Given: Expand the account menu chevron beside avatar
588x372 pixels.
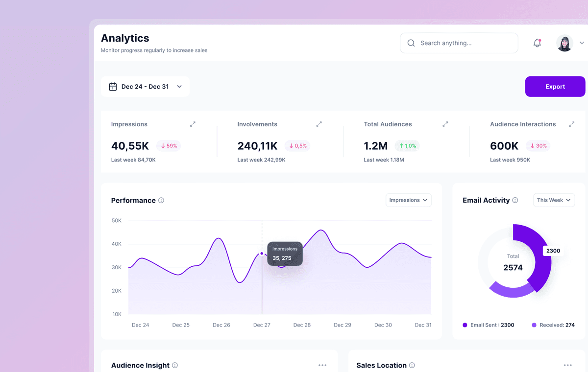Looking at the screenshot, I should pyautogui.click(x=582, y=43).
